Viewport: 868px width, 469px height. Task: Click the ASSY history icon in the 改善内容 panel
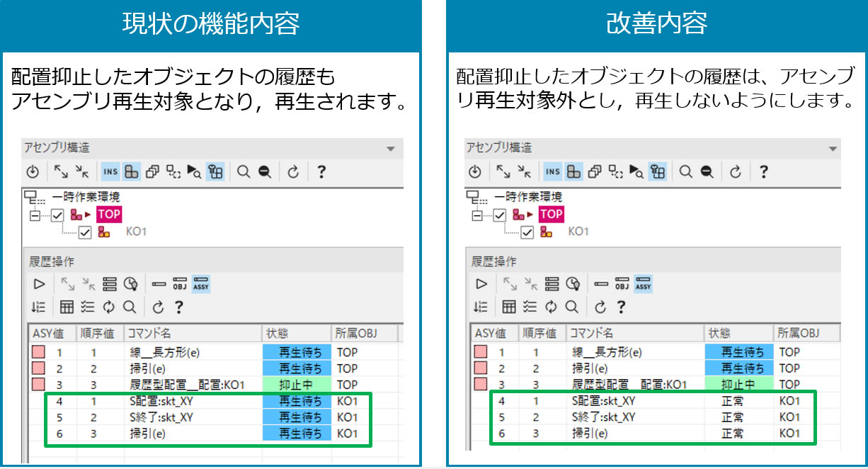(643, 284)
